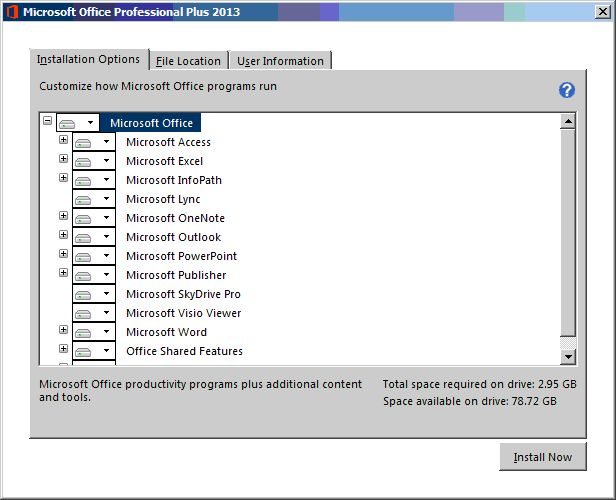The width and height of the screenshot is (616, 500).
Task: Click the 'Space available on drive: 78.72 GB' text
Action: click(x=470, y=401)
